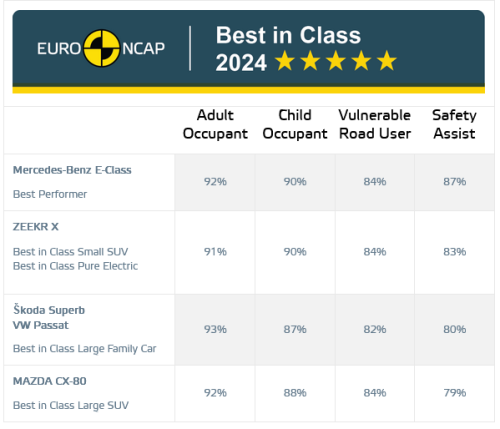
Task: Click the Adult Occupant column header
Action: pos(215,124)
